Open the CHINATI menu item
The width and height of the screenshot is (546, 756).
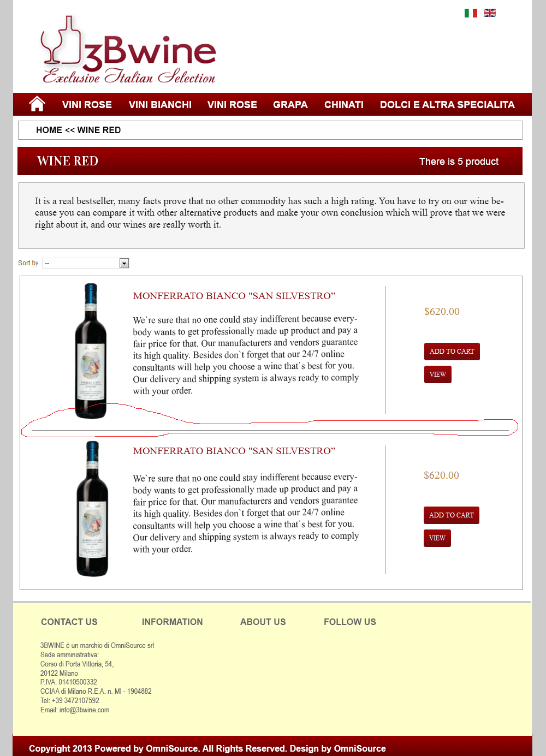point(344,104)
